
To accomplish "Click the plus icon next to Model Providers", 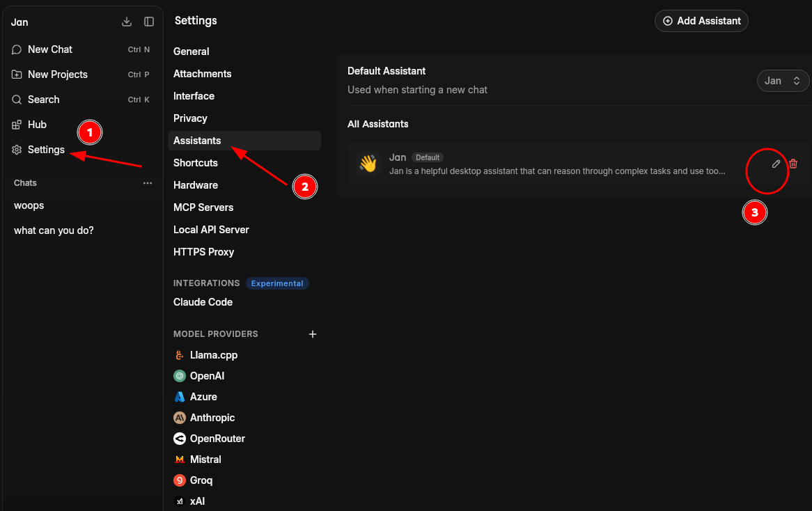I will click(312, 334).
